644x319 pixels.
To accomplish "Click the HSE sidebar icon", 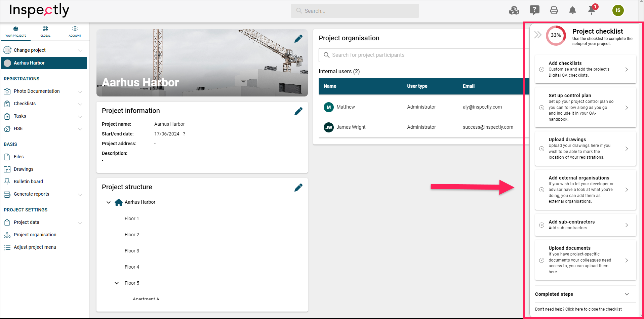I will pyautogui.click(x=7, y=129).
